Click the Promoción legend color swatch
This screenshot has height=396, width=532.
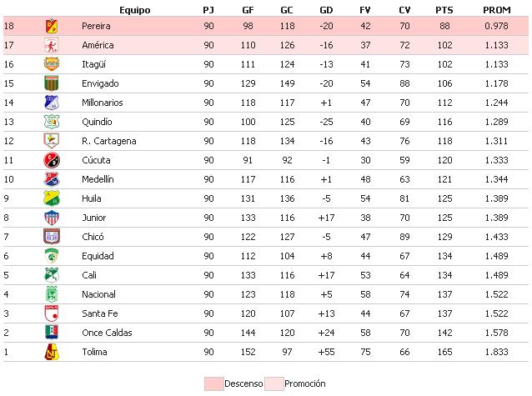pyautogui.click(x=274, y=383)
